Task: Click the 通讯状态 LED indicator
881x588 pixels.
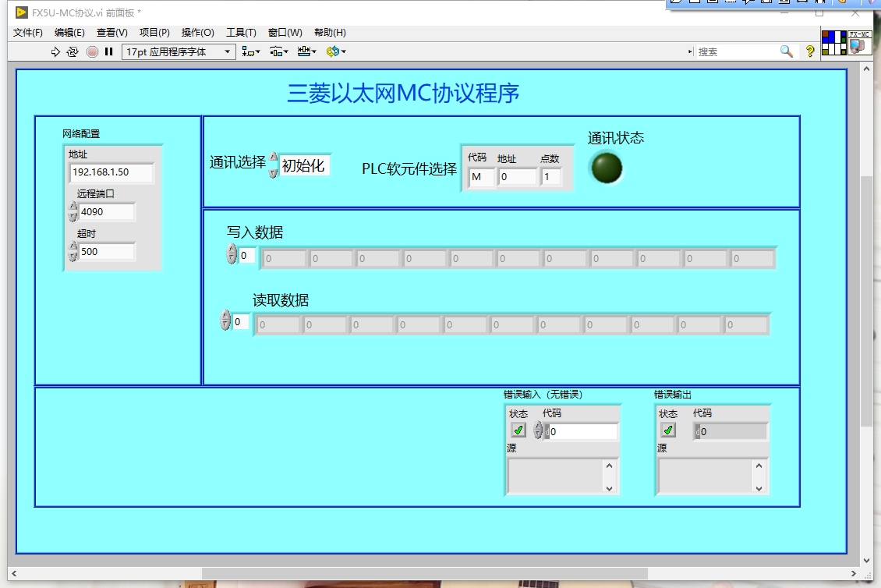Action: [x=607, y=168]
